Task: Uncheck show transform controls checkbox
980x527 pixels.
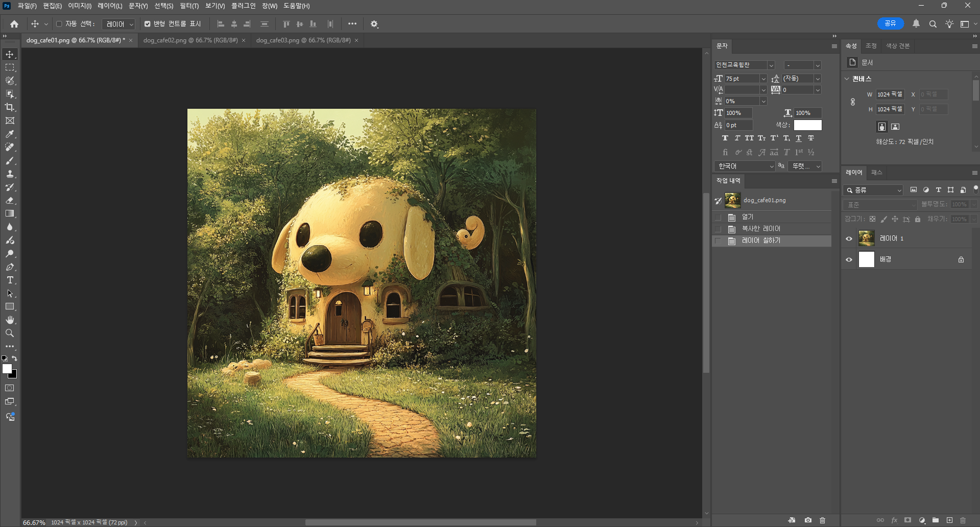Action: tap(148, 24)
